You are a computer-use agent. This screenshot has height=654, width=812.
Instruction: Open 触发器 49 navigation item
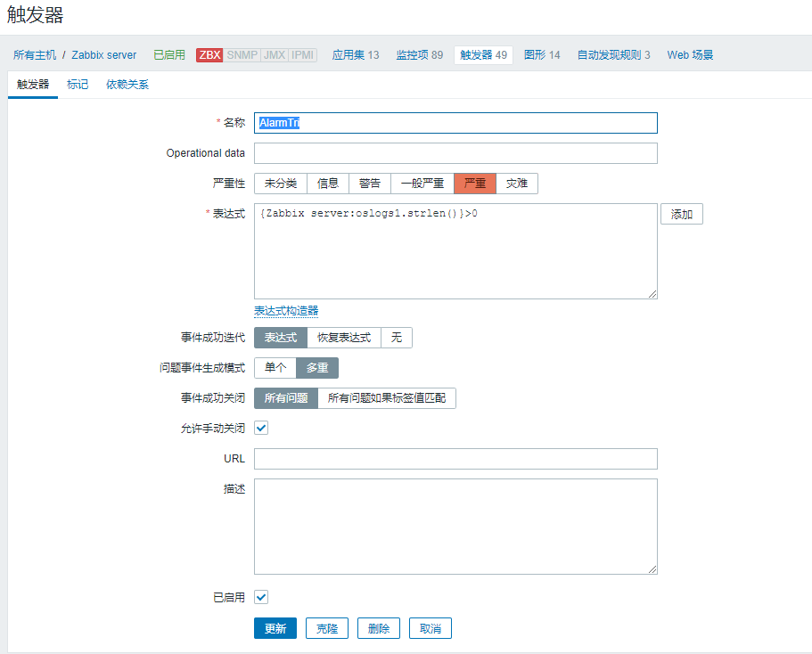pos(483,55)
